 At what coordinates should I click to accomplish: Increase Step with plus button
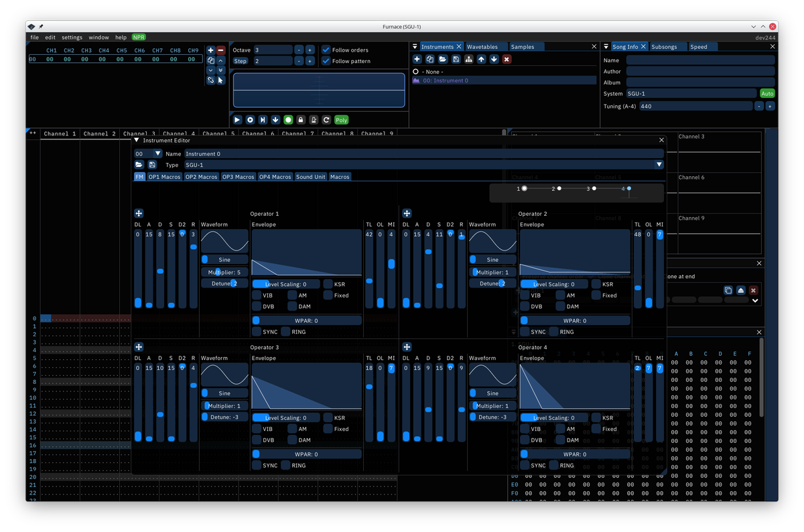tap(310, 61)
